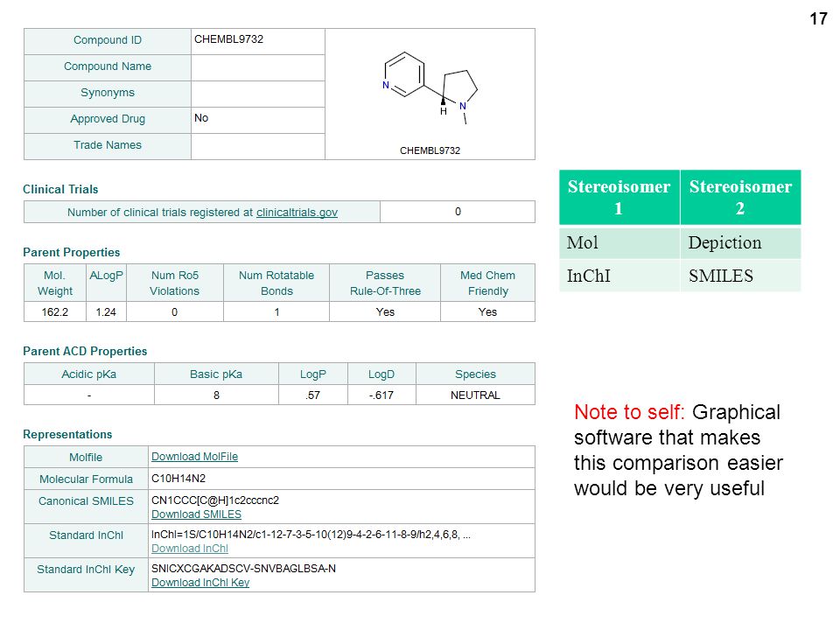The image size is (840, 630).
Task: Click the Mol. Weight column header
Action: click(x=54, y=283)
